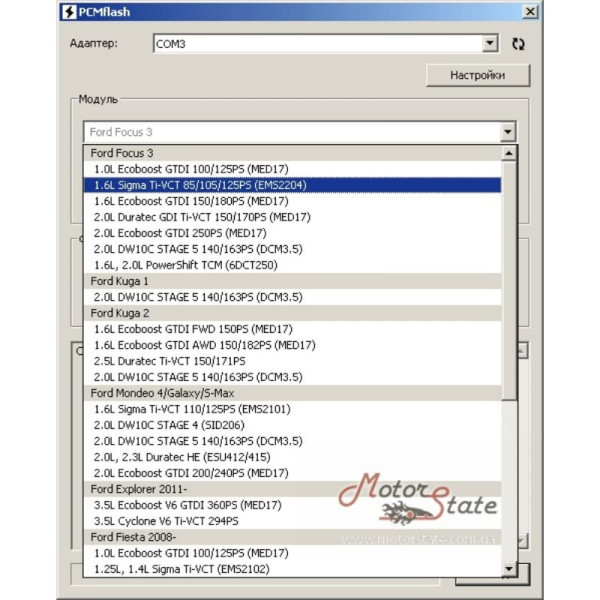Select 1.6L Ecoboost GTDI FWD 150PS
Viewport: 600px width, 600px height.
(182, 329)
